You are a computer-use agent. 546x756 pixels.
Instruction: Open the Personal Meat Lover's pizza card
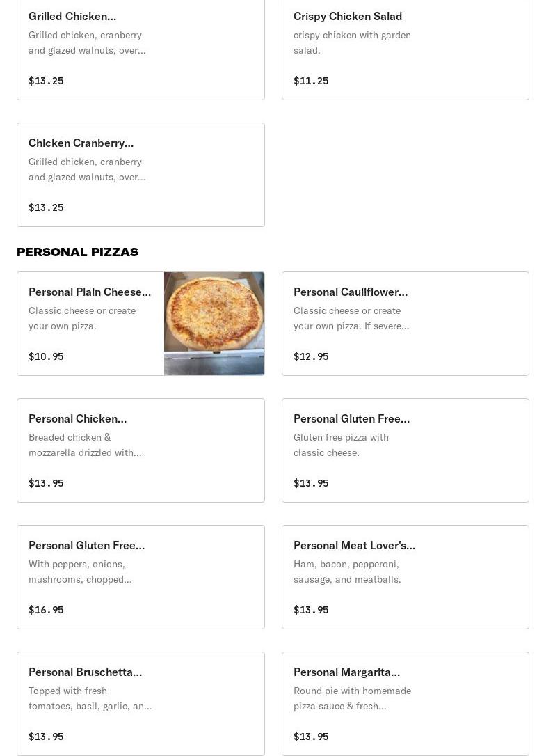(406, 577)
